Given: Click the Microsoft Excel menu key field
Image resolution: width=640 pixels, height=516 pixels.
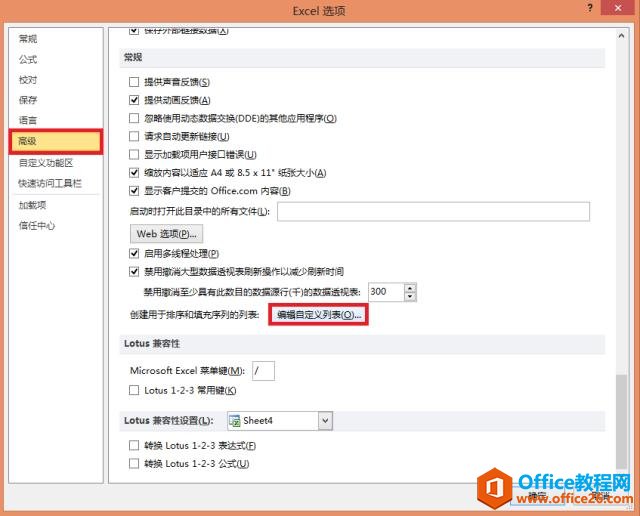Looking at the screenshot, I should point(263,371).
